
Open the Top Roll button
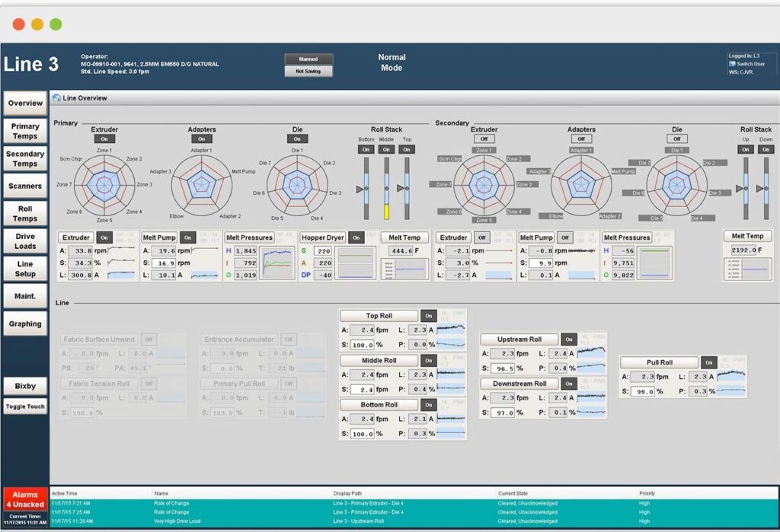[379, 316]
